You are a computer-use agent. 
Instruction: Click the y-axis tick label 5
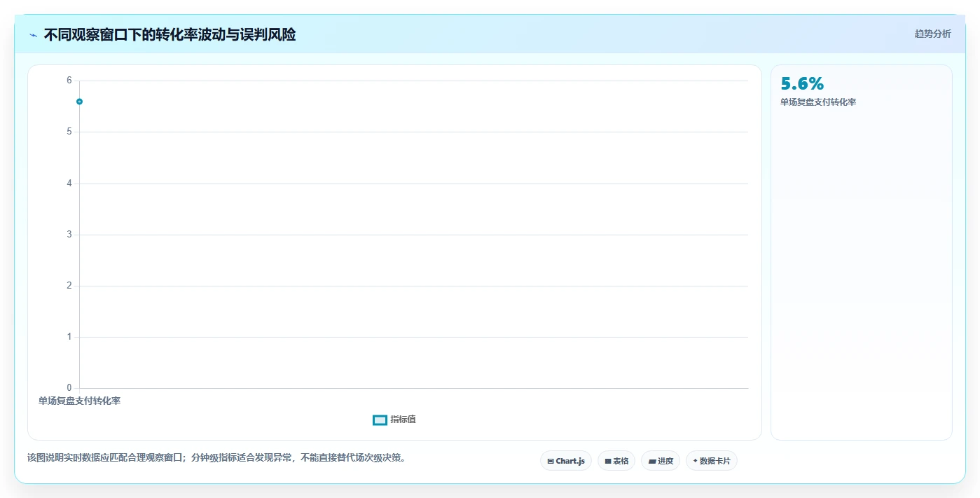(x=69, y=132)
